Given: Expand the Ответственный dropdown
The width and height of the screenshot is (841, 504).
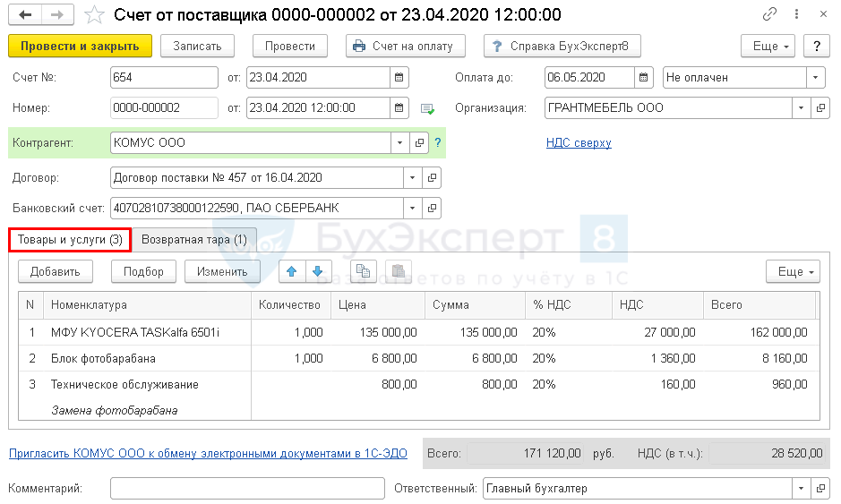Looking at the screenshot, I should pyautogui.click(x=801, y=489).
